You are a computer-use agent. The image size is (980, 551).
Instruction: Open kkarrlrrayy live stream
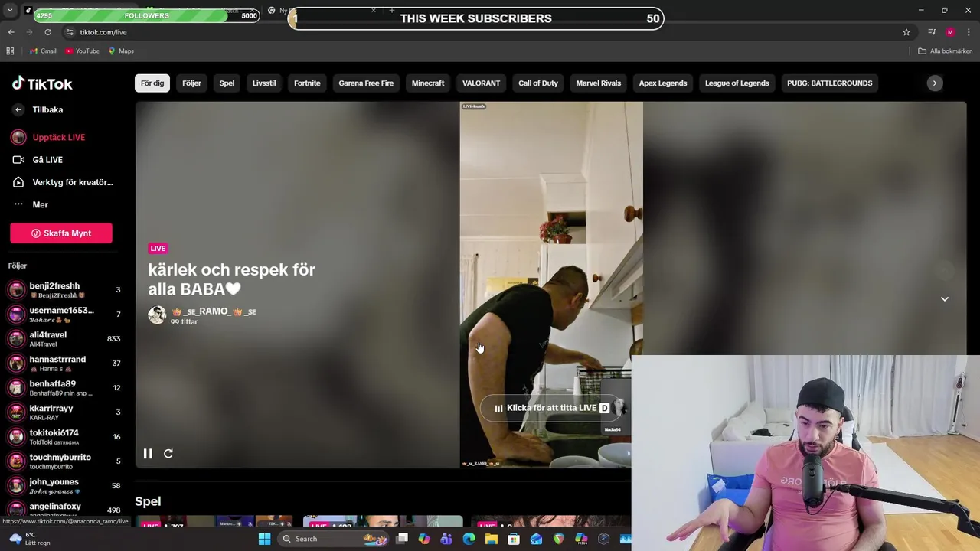click(x=65, y=412)
